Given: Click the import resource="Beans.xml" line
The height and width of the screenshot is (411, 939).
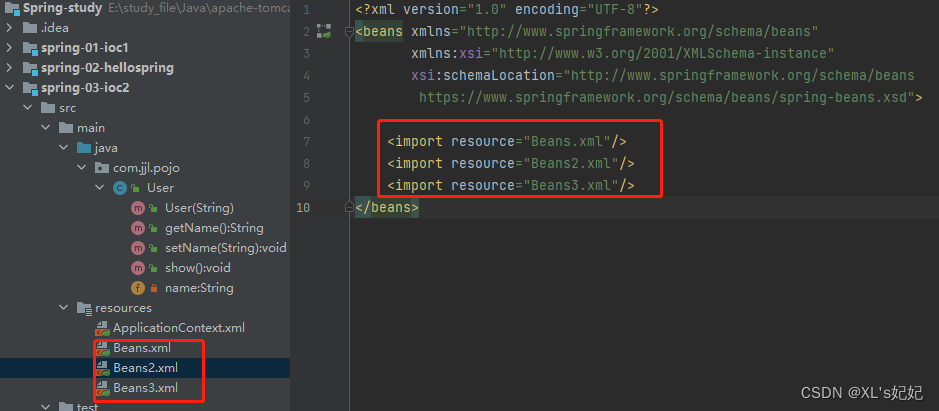Looking at the screenshot, I should 507,141.
